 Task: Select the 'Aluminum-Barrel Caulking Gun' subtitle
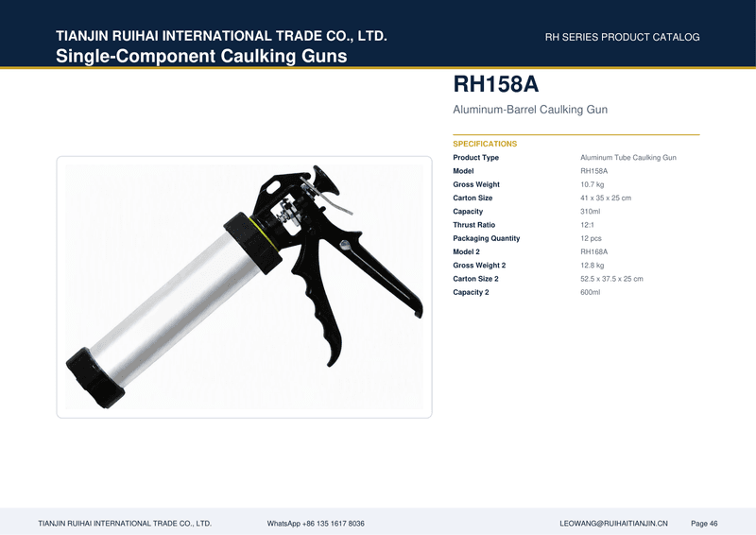tap(530, 110)
